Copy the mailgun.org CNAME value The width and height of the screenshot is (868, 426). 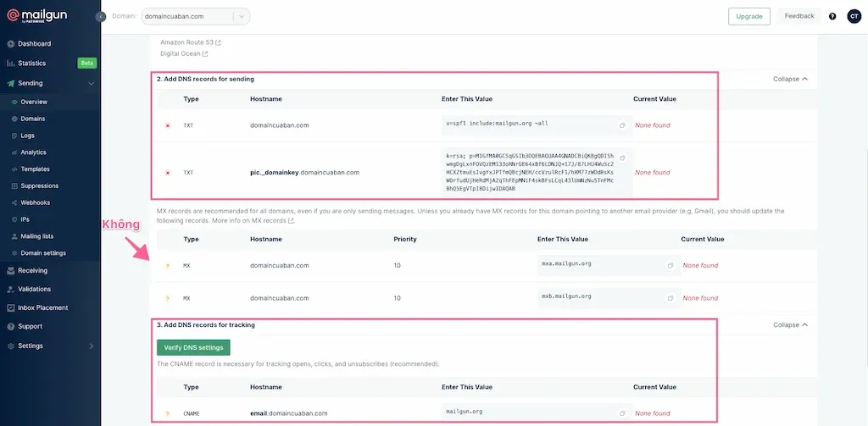[622, 413]
